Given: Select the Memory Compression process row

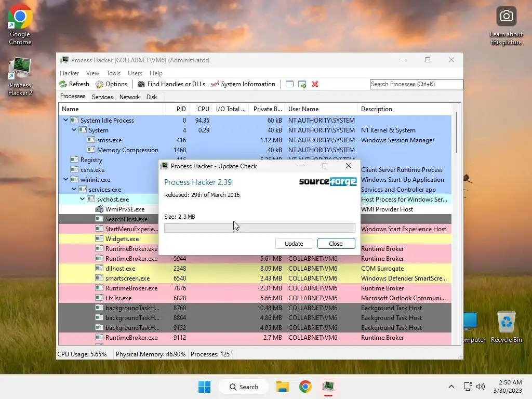Looking at the screenshot, I should pos(255,150).
